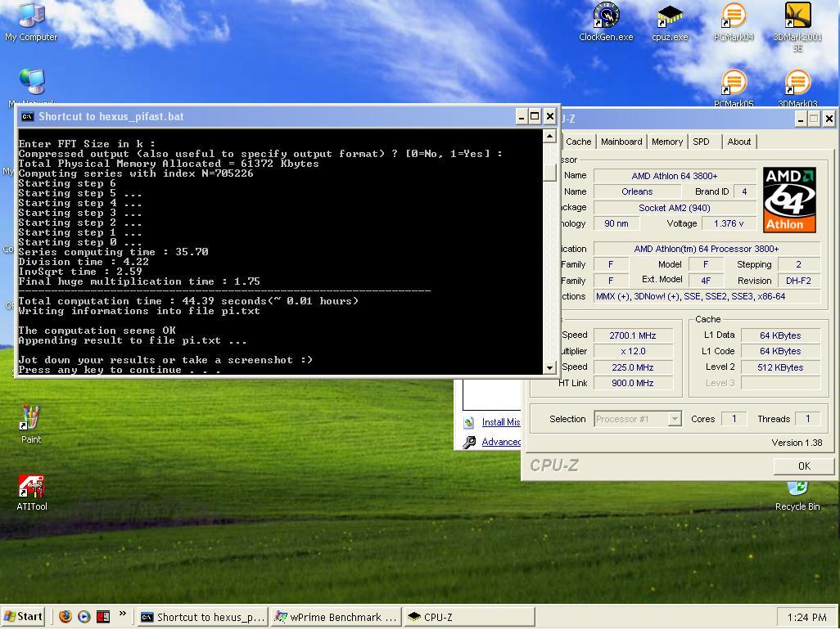
Task: Click the Install Mis... link
Action: click(501, 422)
